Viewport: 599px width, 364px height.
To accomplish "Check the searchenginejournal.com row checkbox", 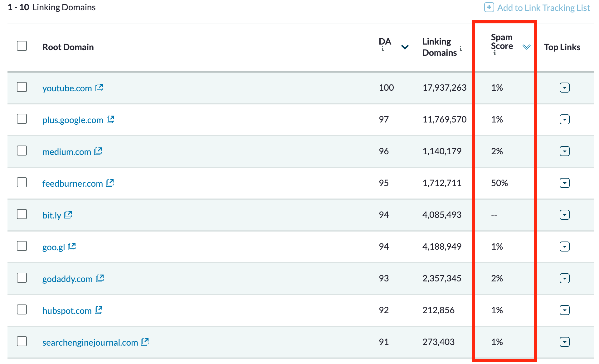I will coord(22,341).
